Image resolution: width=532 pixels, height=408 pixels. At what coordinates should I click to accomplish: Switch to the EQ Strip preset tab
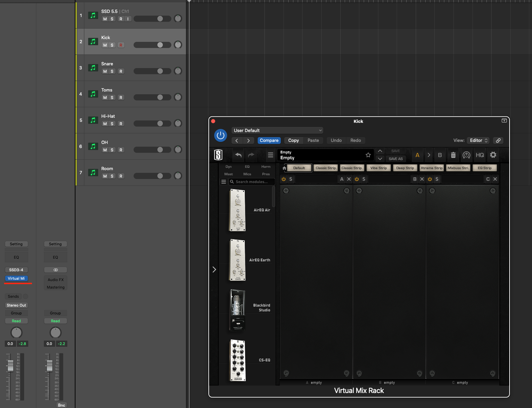484,168
